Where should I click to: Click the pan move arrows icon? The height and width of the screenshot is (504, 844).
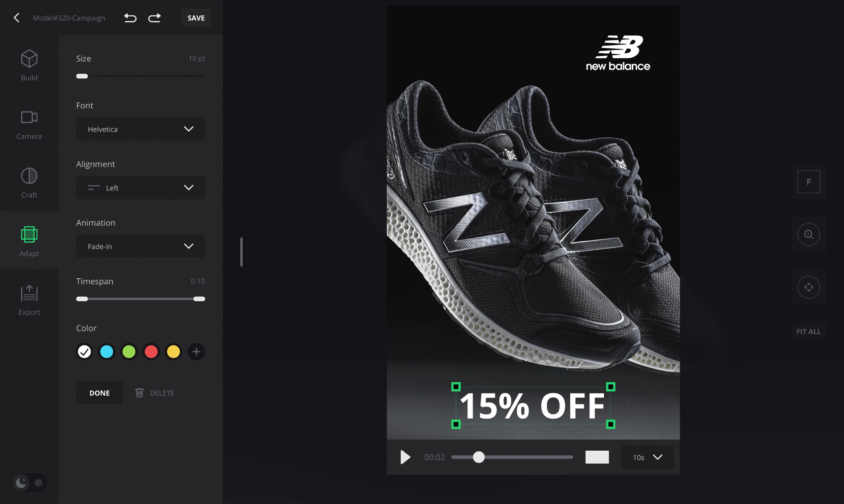(x=809, y=287)
